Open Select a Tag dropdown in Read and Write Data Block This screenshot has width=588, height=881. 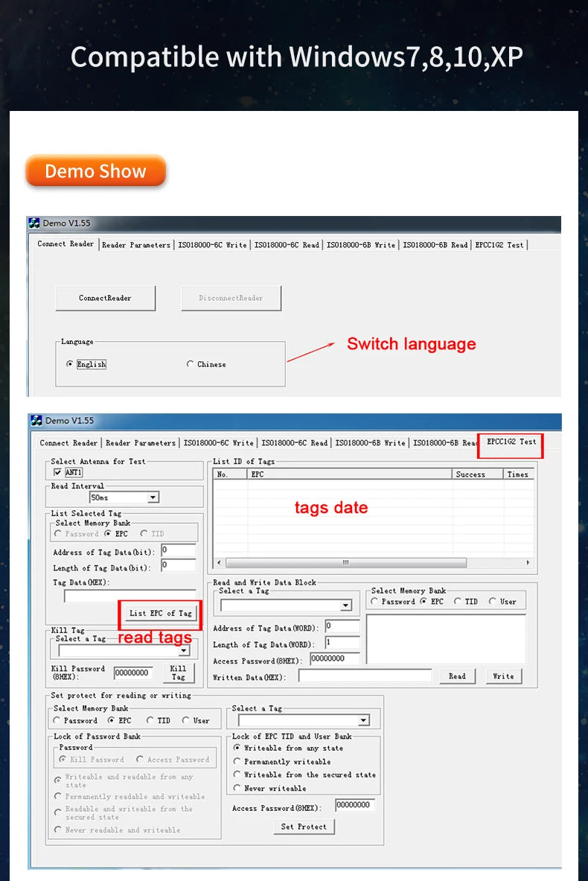(345, 606)
